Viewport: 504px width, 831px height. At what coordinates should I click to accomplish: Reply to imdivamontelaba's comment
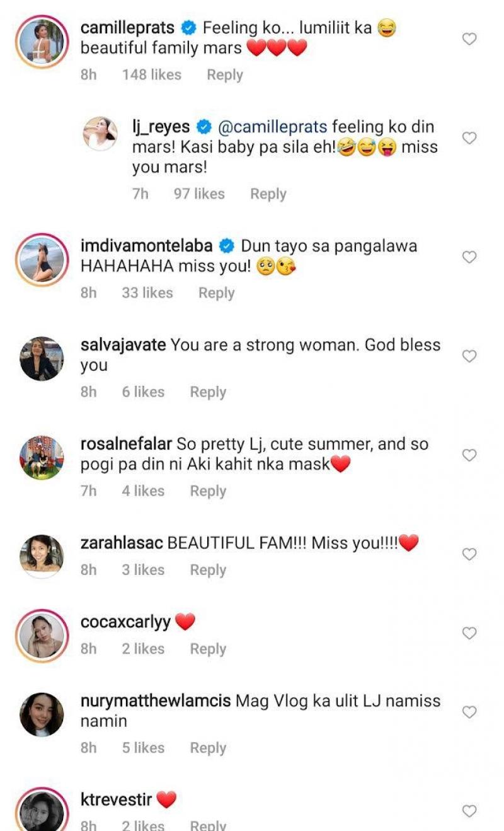pos(216,293)
